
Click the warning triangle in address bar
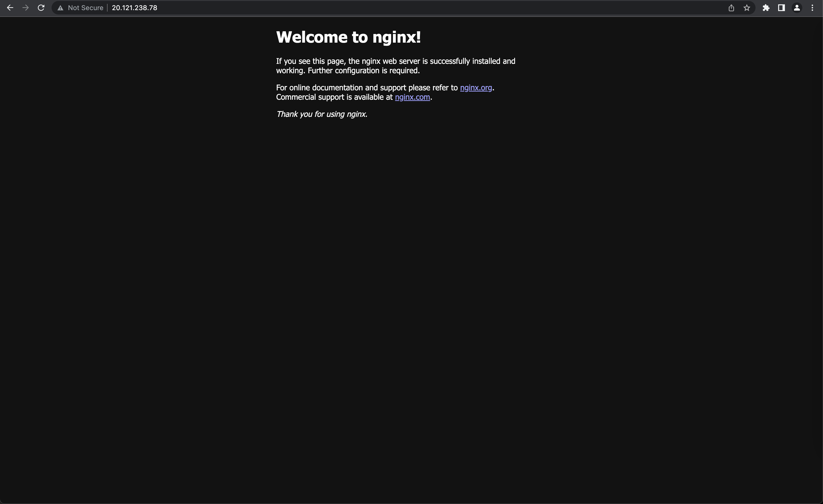click(61, 8)
